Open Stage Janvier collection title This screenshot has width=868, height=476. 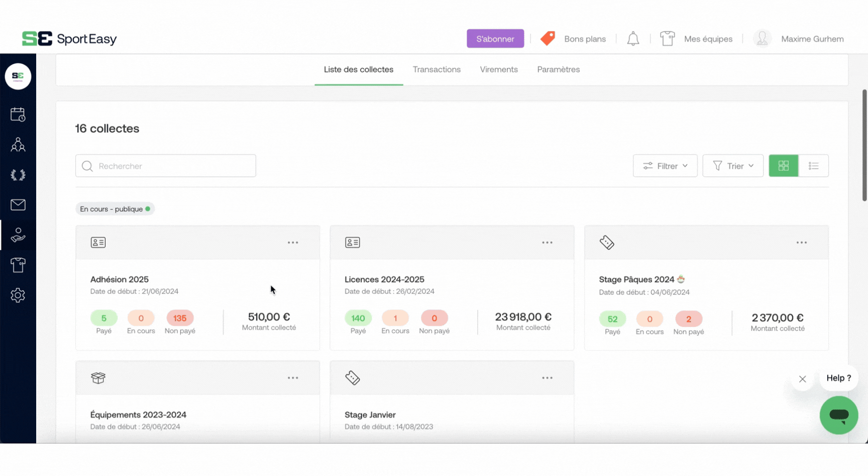[x=370, y=415]
